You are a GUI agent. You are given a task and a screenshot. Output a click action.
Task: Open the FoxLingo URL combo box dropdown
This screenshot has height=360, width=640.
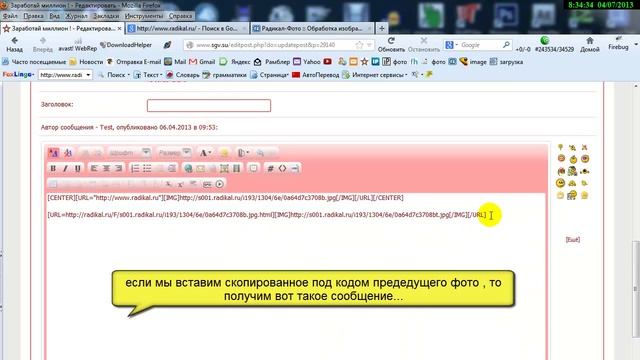[x=88, y=75]
